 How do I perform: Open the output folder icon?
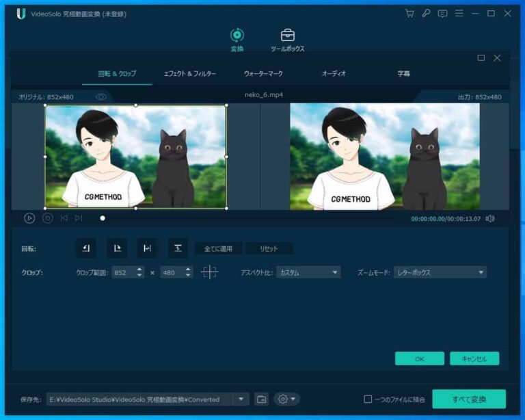(x=261, y=399)
